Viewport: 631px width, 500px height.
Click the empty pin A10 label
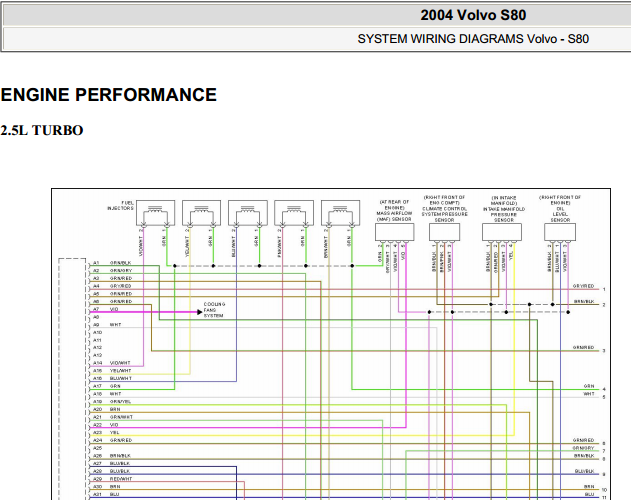(97, 333)
